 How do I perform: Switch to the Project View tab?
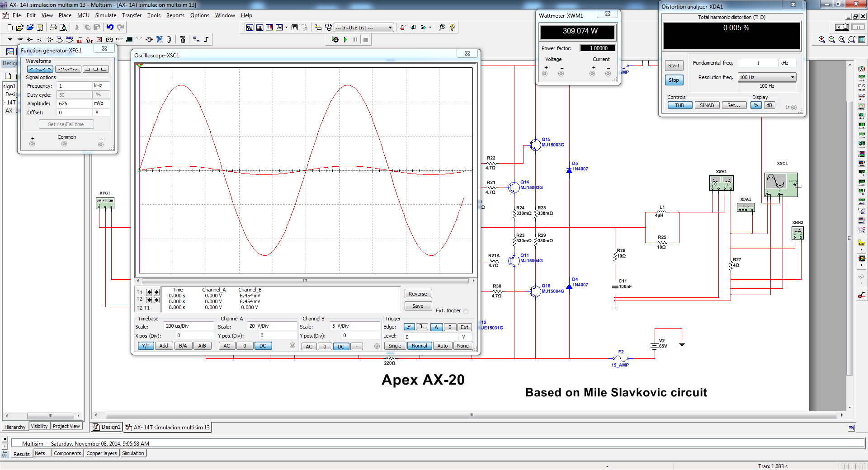click(66, 426)
